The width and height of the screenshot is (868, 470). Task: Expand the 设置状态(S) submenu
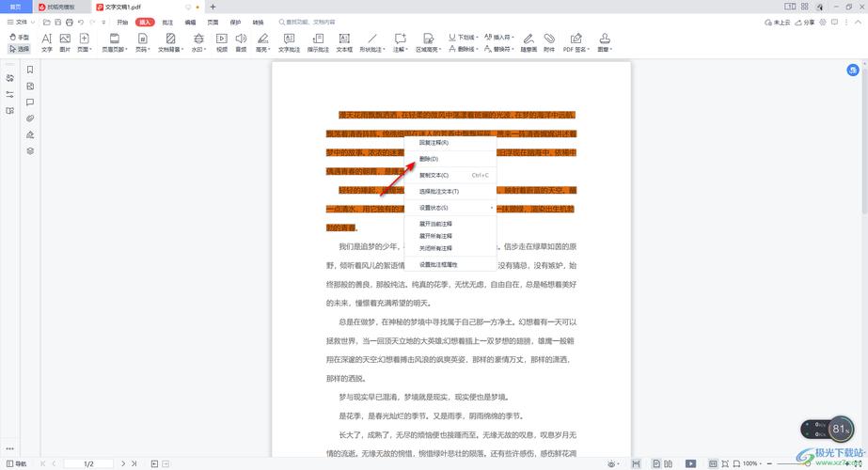click(434, 208)
